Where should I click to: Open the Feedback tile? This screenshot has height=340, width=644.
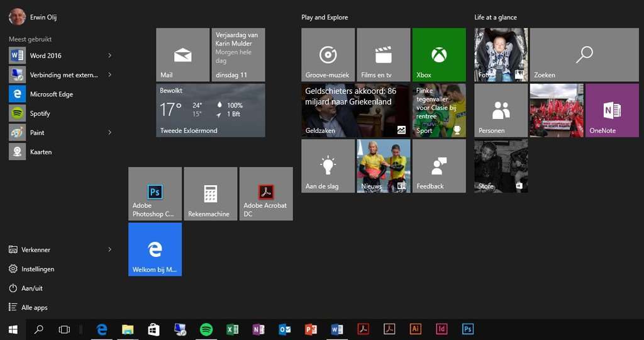[439, 166]
